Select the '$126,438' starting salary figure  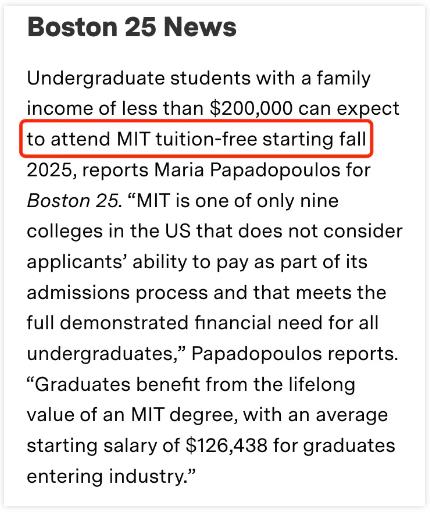tap(226, 446)
